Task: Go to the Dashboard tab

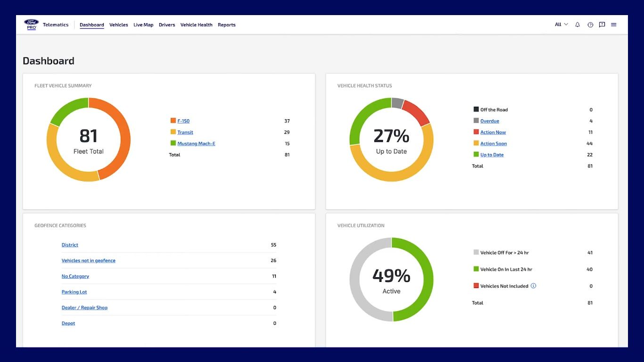Action: (x=92, y=25)
